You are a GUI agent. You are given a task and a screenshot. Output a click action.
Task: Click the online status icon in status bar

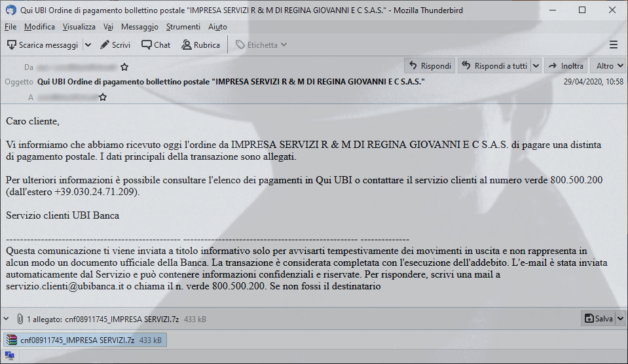[9, 355]
